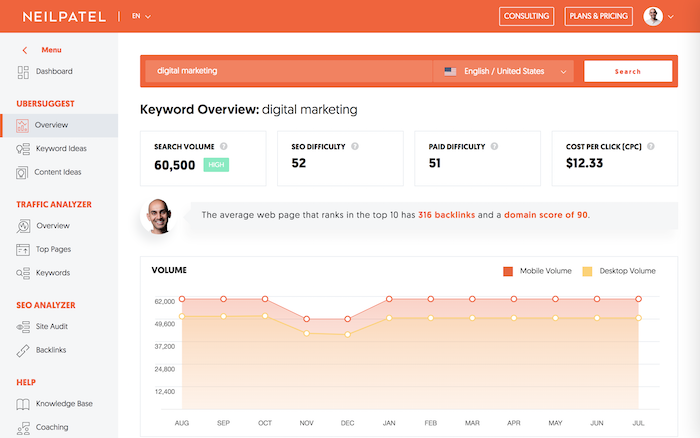
Task: Click the Content Ideas icon
Action: [22, 172]
